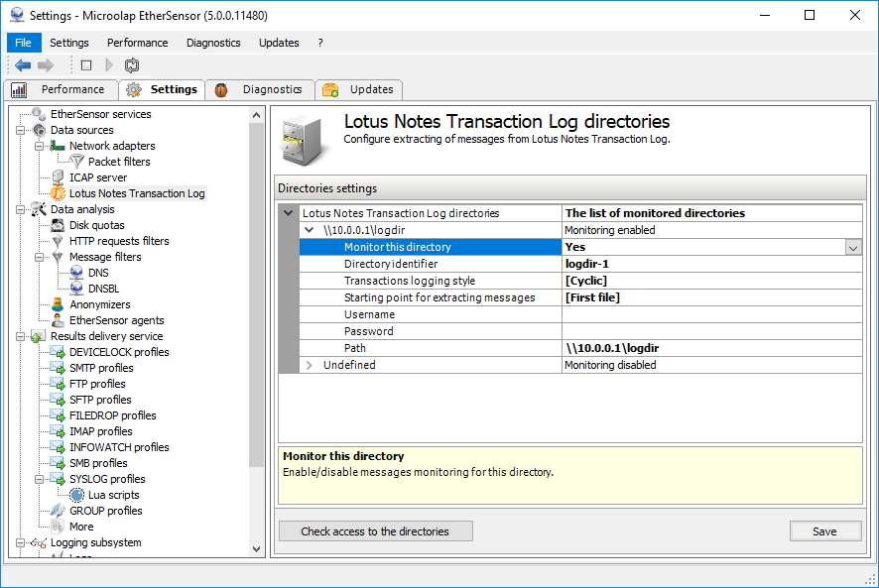Screen dimensions: 879x588
Task: Open the ? help menu
Action: click(320, 43)
